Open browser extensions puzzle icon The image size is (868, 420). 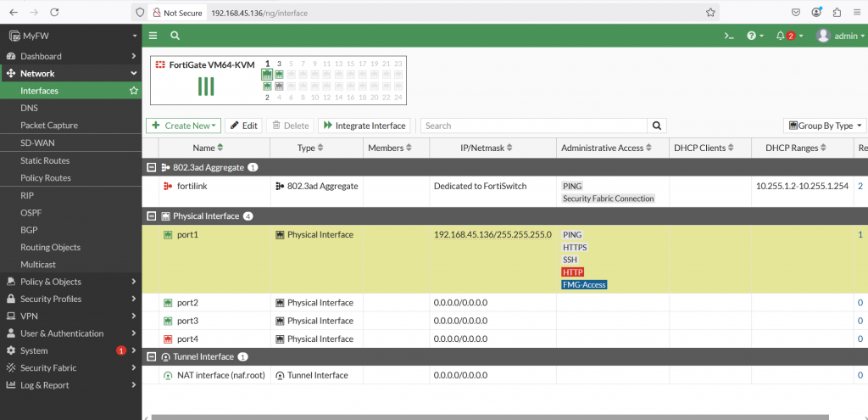pyautogui.click(x=837, y=12)
